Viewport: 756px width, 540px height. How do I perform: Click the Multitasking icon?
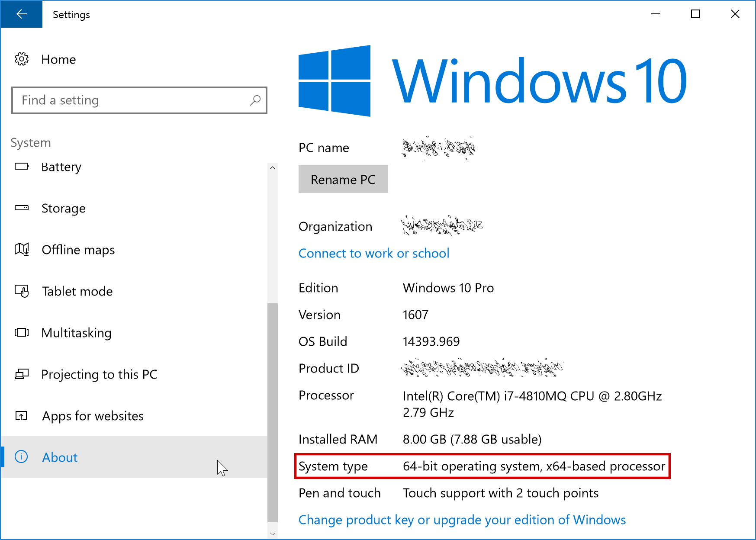point(22,332)
